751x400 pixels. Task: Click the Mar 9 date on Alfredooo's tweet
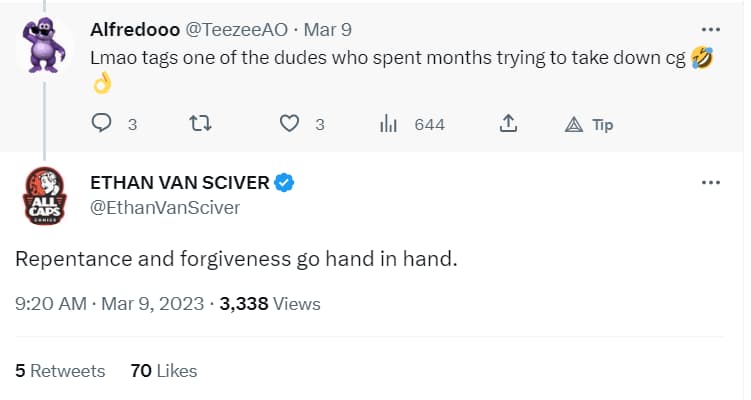[328, 30]
